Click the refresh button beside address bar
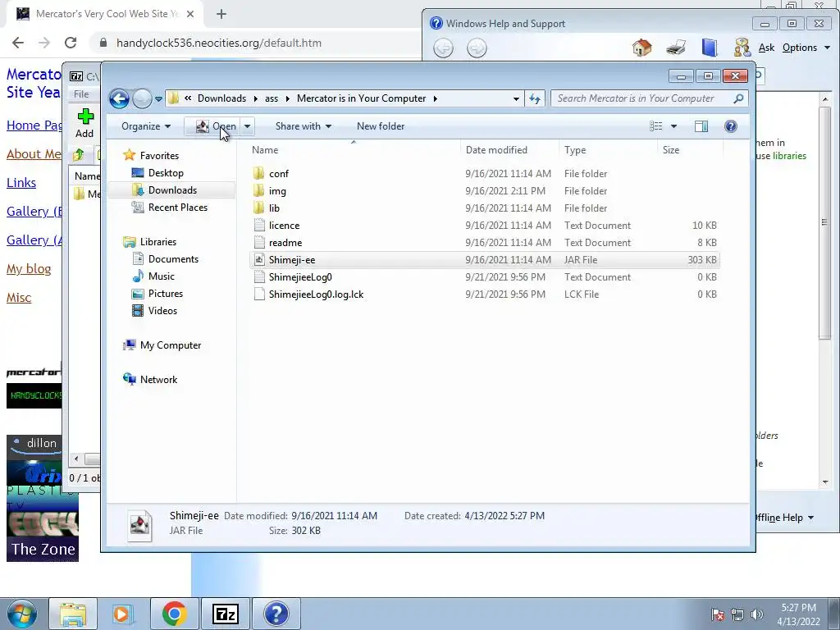This screenshot has width=840, height=630. click(x=535, y=98)
